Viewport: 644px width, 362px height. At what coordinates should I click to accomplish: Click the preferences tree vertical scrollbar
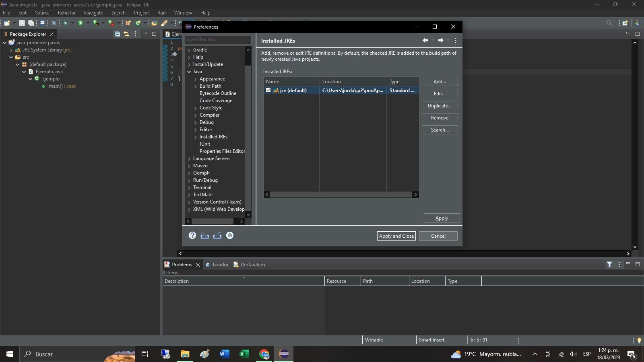click(248, 132)
